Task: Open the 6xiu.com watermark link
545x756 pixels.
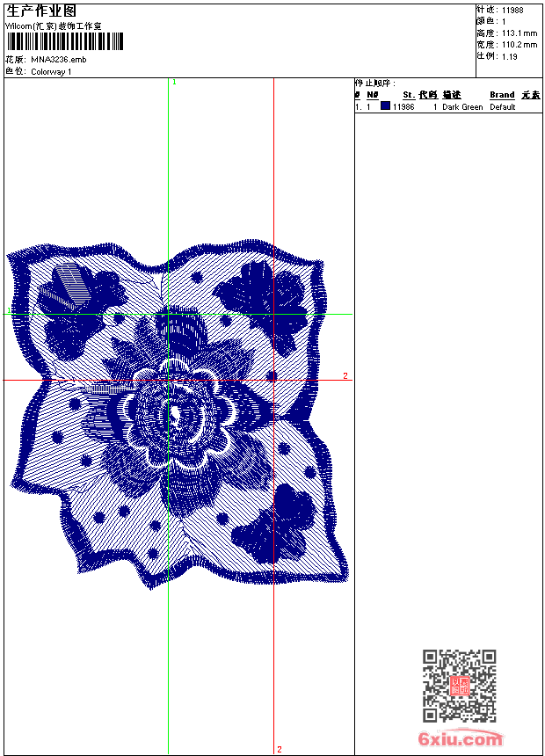Action: pos(460,738)
